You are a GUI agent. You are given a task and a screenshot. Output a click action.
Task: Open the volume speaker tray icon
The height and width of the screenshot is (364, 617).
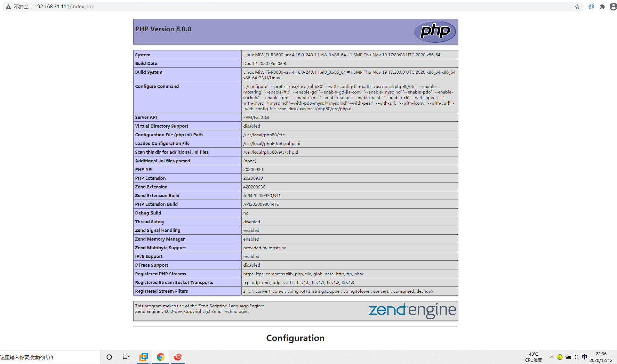point(576,357)
